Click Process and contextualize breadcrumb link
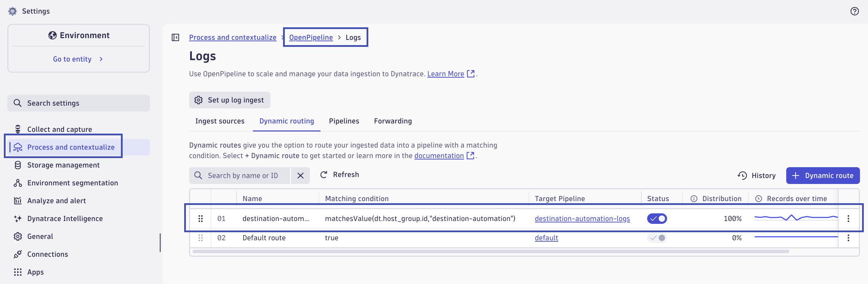Viewport: 868px width, 284px height. [233, 37]
